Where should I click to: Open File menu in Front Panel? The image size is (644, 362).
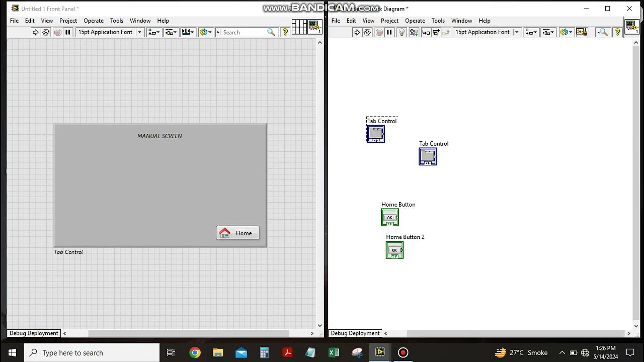[x=14, y=21]
